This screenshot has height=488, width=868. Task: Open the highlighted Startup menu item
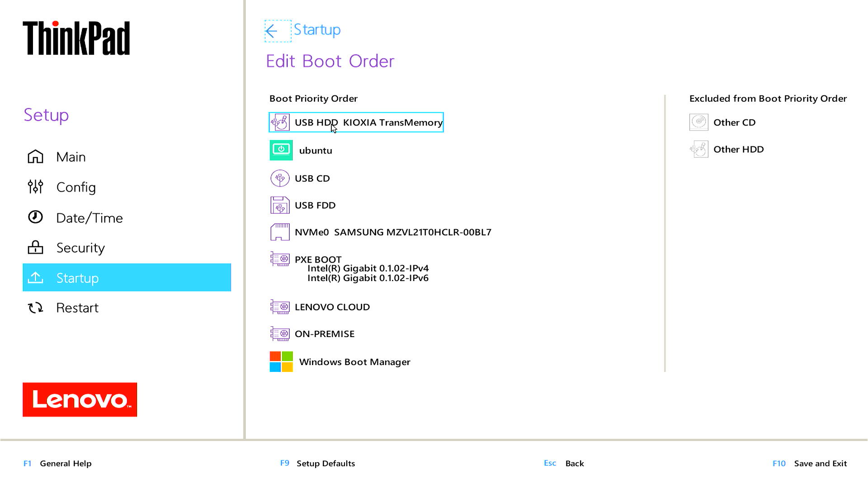[x=127, y=277]
